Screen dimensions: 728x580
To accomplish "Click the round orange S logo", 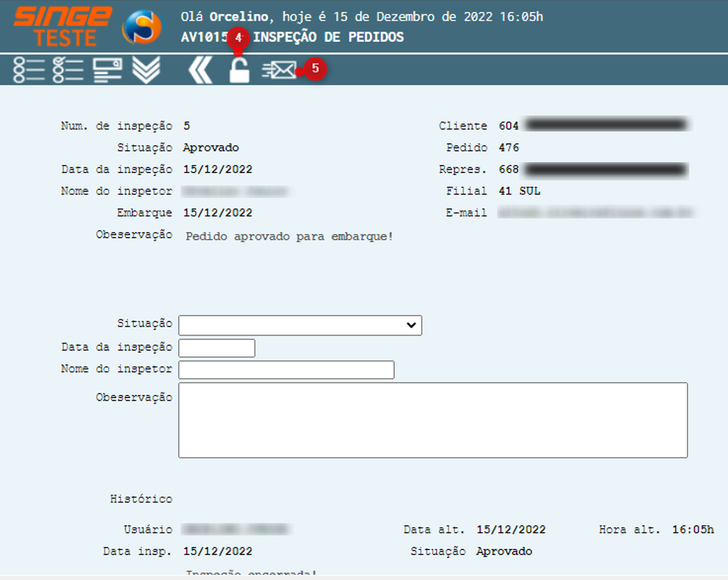I will coord(143,27).
